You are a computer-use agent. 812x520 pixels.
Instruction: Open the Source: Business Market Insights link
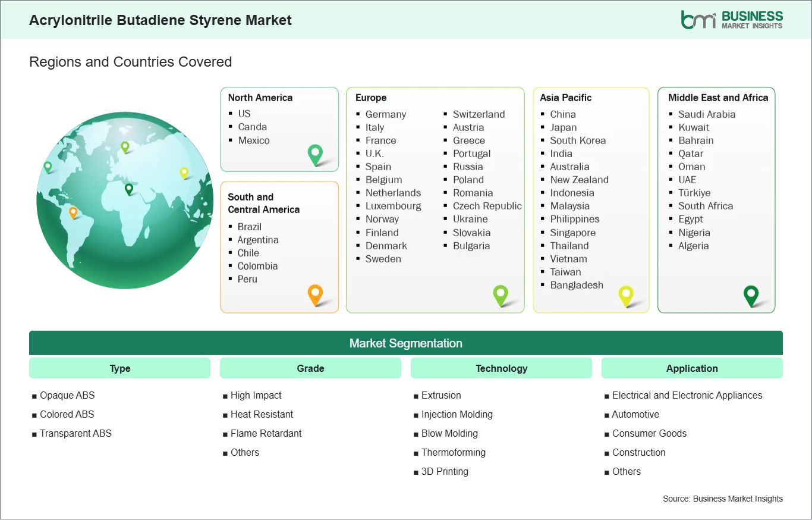point(722,499)
